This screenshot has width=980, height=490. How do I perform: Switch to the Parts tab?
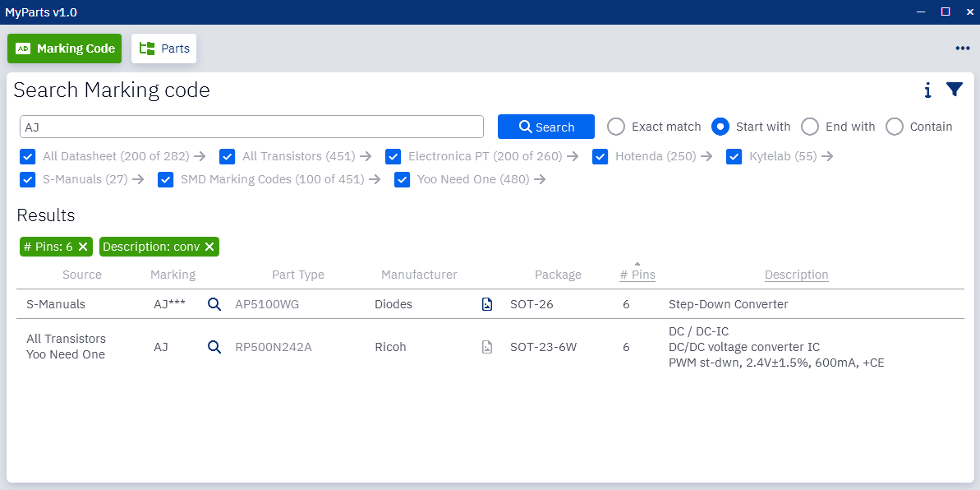[164, 49]
